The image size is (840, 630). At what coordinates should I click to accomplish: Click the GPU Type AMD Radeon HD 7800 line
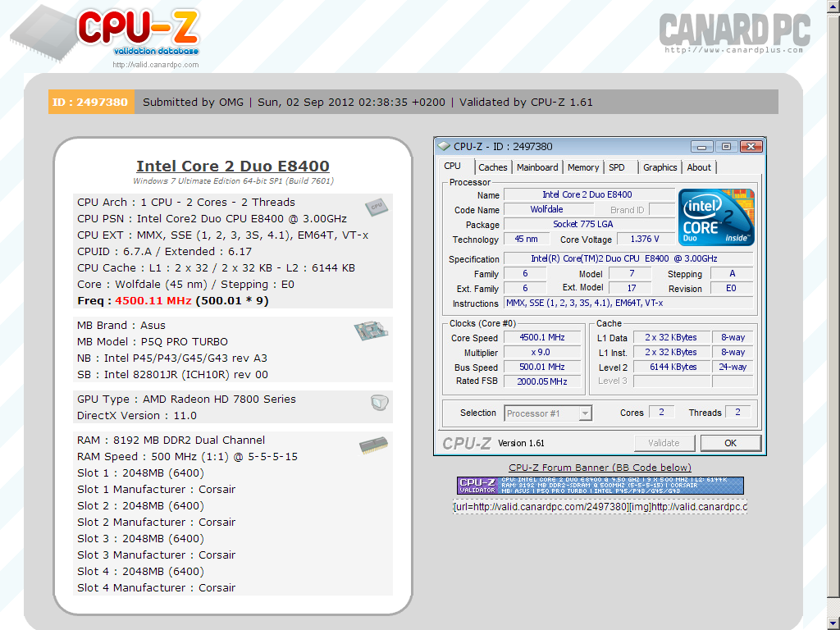tap(186, 399)
